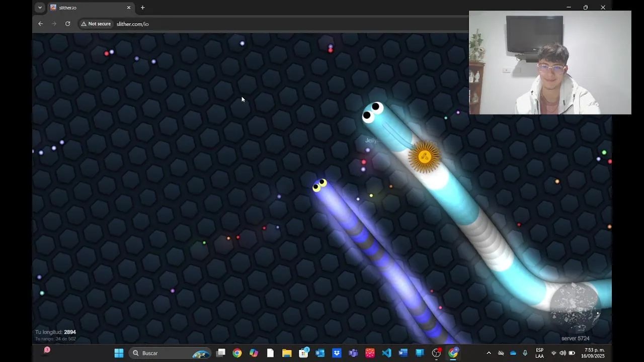Open the blue window app beside Word
The width and height of the screenshot is (644, 362).
(420, 353)
